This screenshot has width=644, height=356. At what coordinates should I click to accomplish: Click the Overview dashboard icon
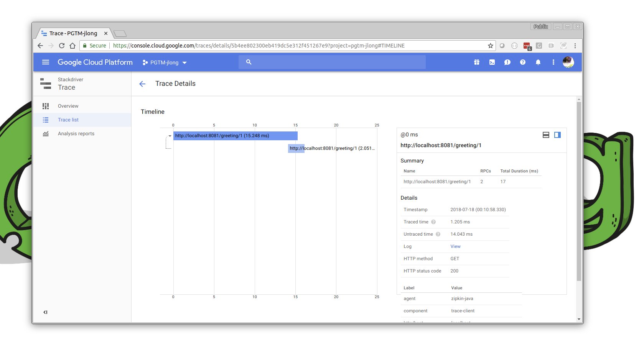pyautogui.click(x=46, y=106)
